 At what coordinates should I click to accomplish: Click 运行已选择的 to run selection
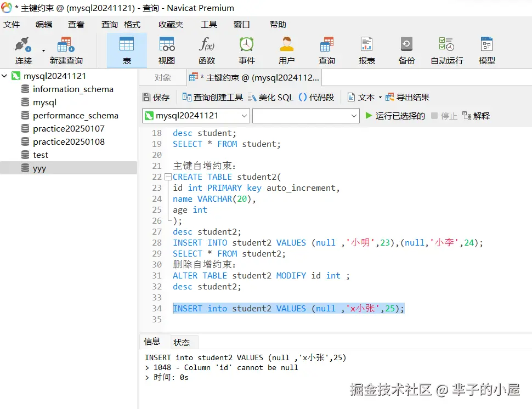[395, 116]
